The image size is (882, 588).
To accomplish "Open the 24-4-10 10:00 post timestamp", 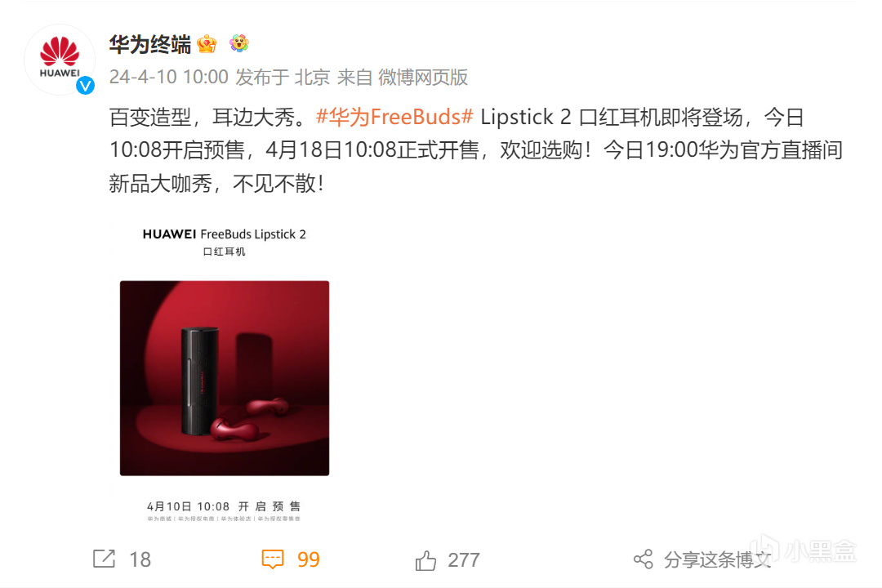I will click(x=169, y=77).
